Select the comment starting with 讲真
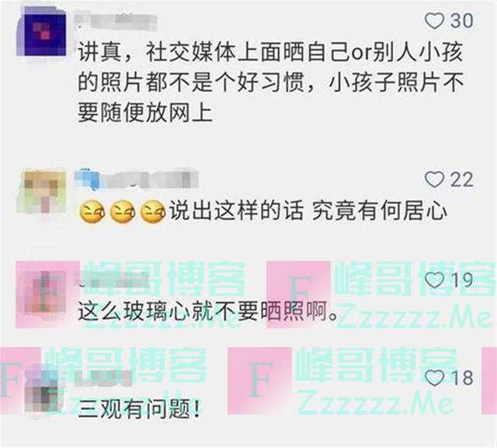Screen dimensions: 497x448 click(x=270, y=83)
